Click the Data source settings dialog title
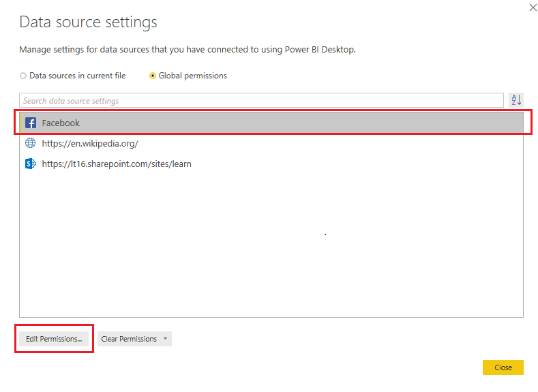This screenshot has height=392, width=538. [x=88, y=22]
